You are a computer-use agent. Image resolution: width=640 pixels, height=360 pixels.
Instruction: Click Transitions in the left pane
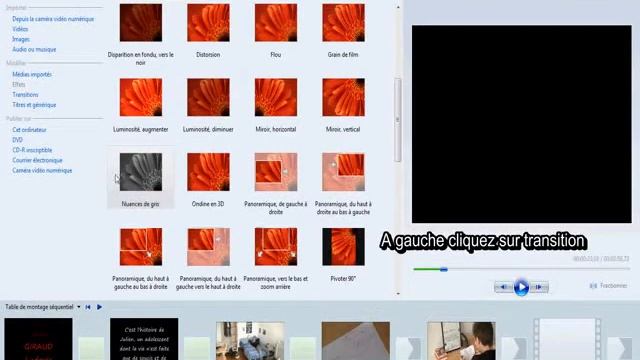pos(25,95)
